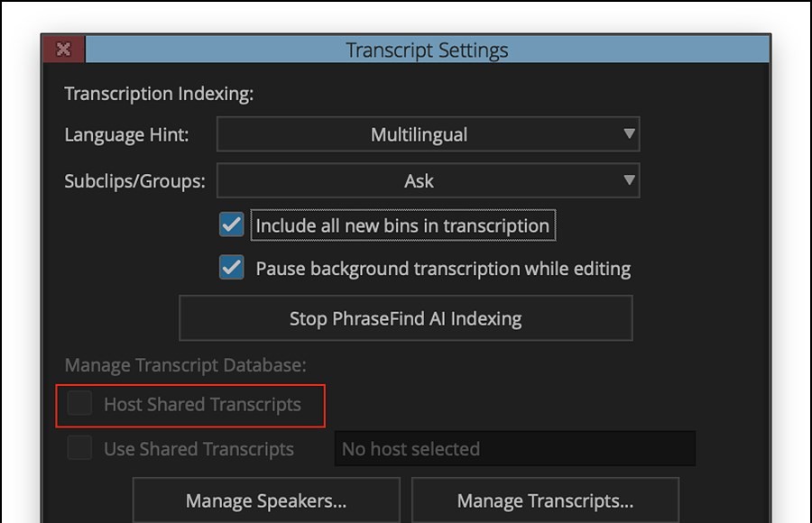This screenshot has height=523, width=812.
Task: Click the Transcription Indexing heading
Action: click(159, 94)
